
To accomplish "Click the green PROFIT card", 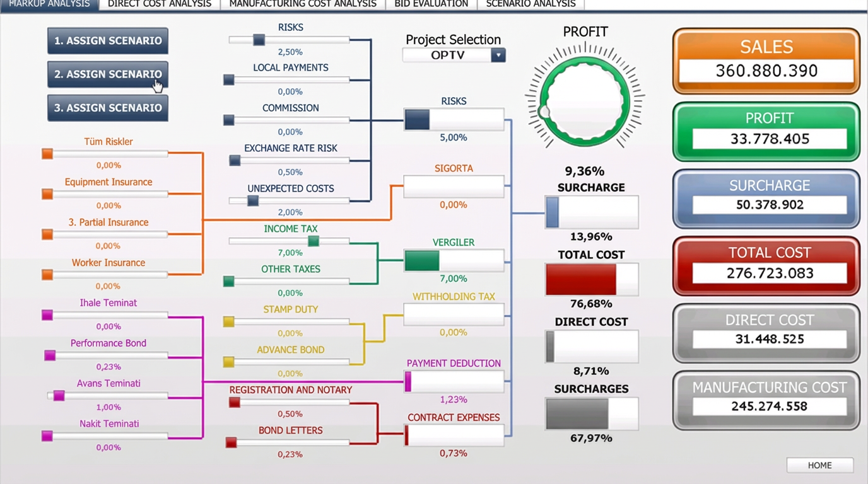I will [x=765, y=131].
